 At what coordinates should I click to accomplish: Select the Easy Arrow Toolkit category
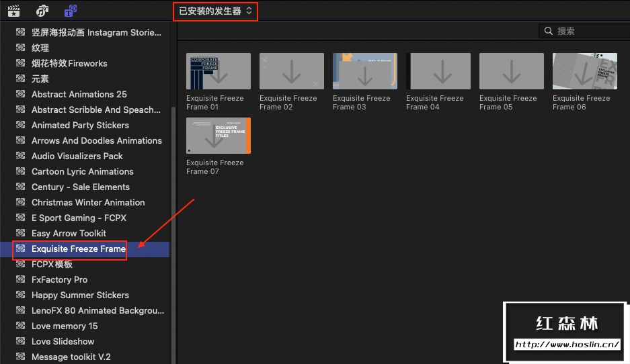pos(85,233)
